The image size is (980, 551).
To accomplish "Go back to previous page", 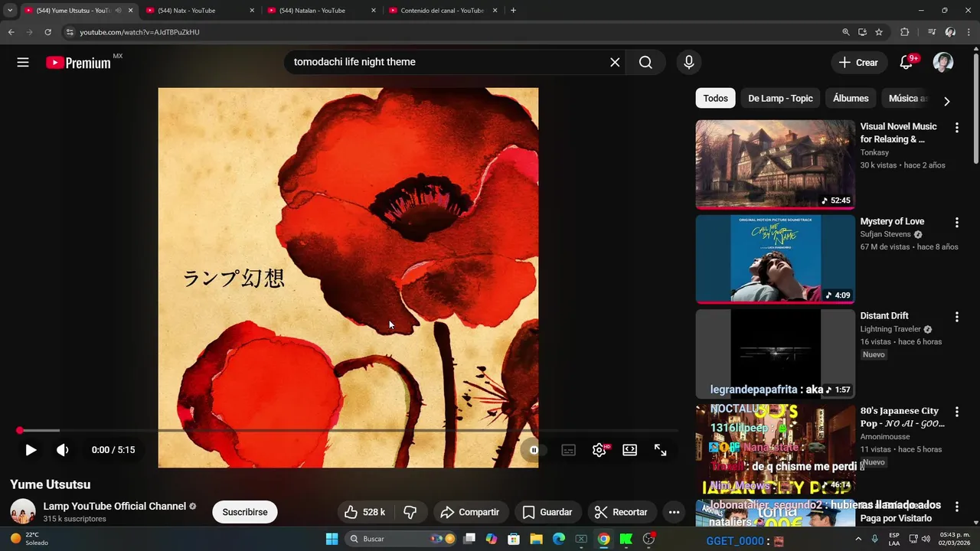I will point(11,32).
